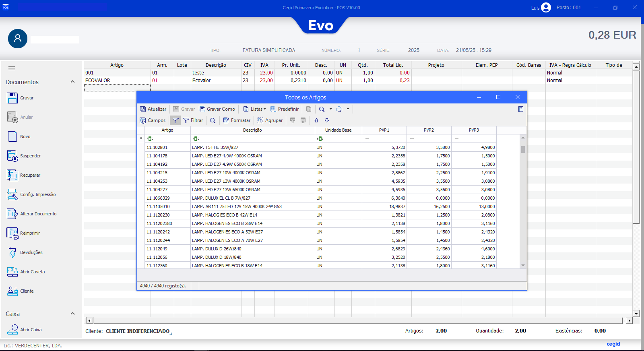Click the Gravar save icon in sidebar

point(12,98)
